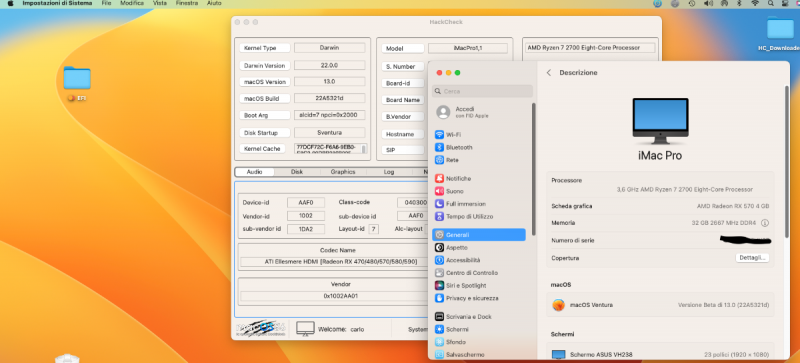Click the macOS Build value 22A5321d
This screenshot has height=363, width=800.
(330, 98)
